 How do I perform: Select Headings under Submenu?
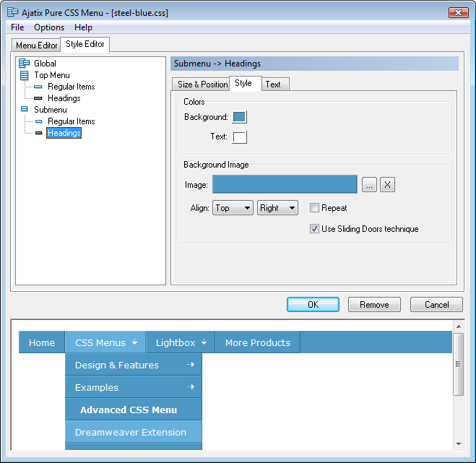(64, 133)
